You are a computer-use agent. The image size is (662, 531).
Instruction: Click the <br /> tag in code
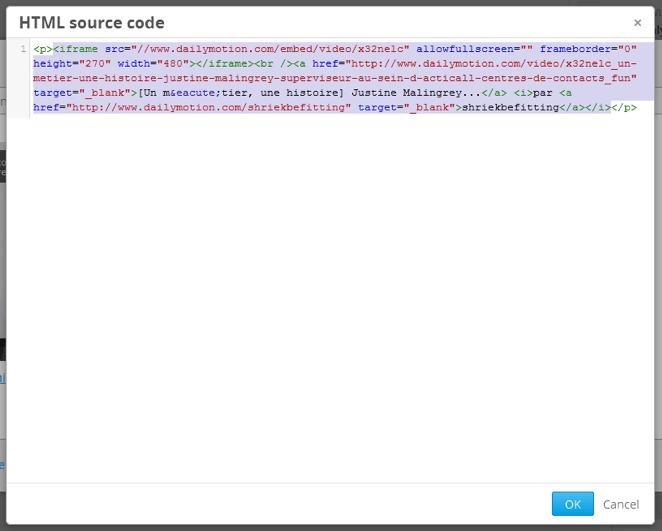point(273,64)
